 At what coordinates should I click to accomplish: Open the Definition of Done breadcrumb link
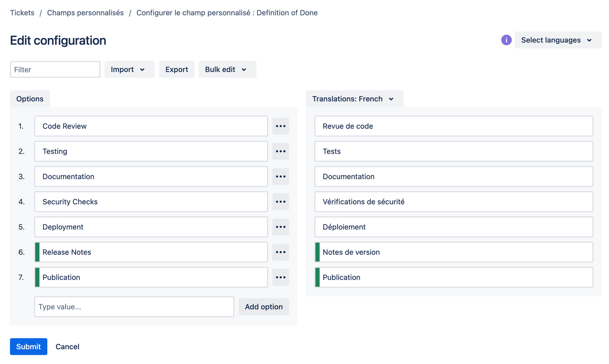[227, 13]
